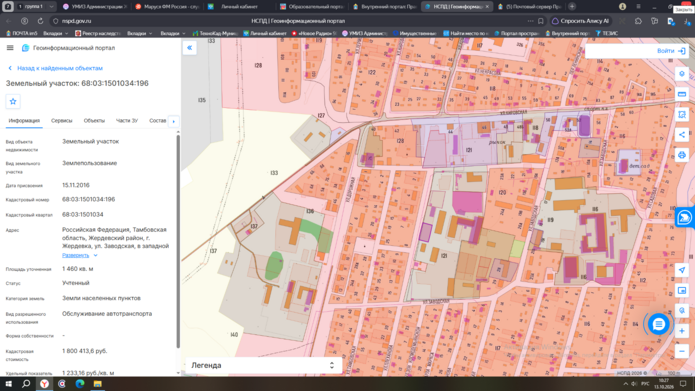Switch to the 'Личный кабинет' browser tab
695x391 pixels.
[x=239, y=7]
